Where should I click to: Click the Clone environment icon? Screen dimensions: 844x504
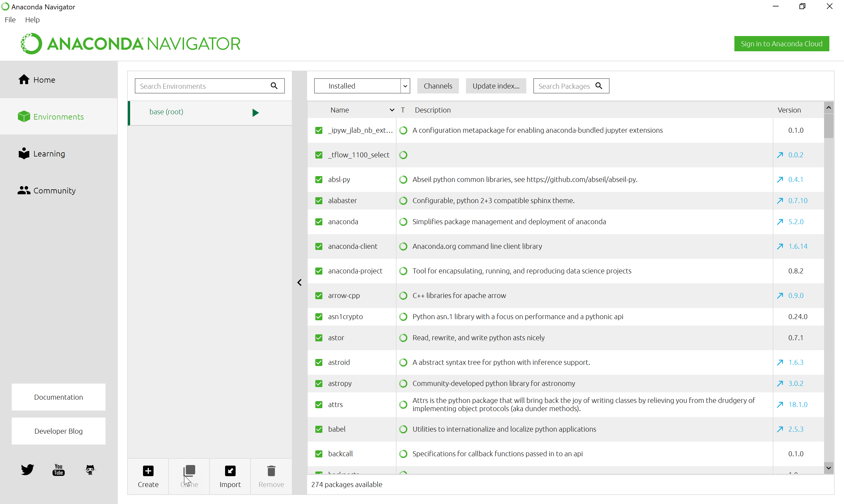[x=189, y=471]
